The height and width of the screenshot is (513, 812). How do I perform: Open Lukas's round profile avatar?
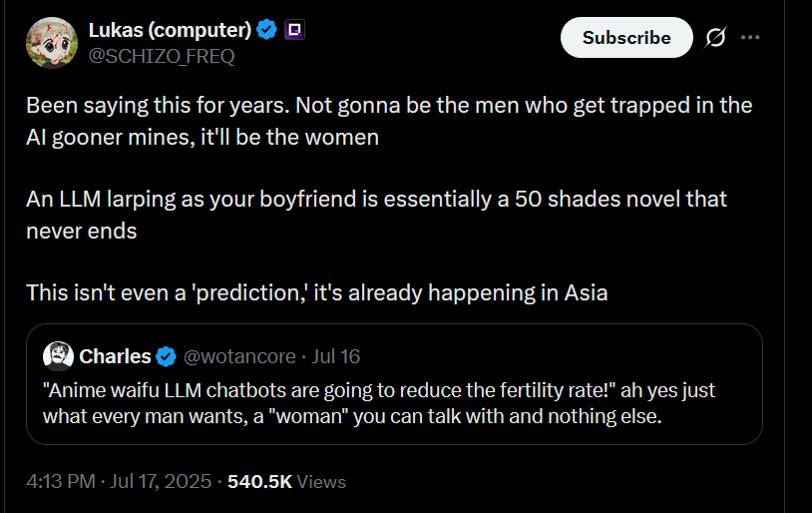point(52,43)
